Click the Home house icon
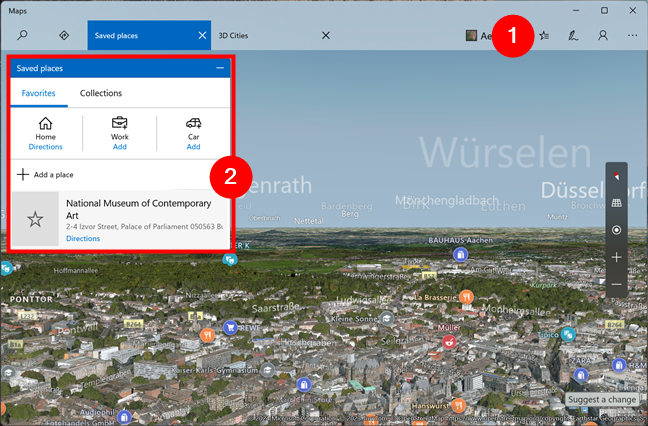This screenshot has width=648, height=426. click(x=45, y=123)
